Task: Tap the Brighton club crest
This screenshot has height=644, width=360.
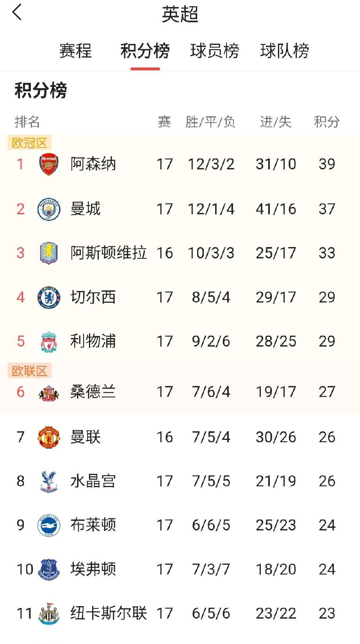Action: click(x=49, y=525)
